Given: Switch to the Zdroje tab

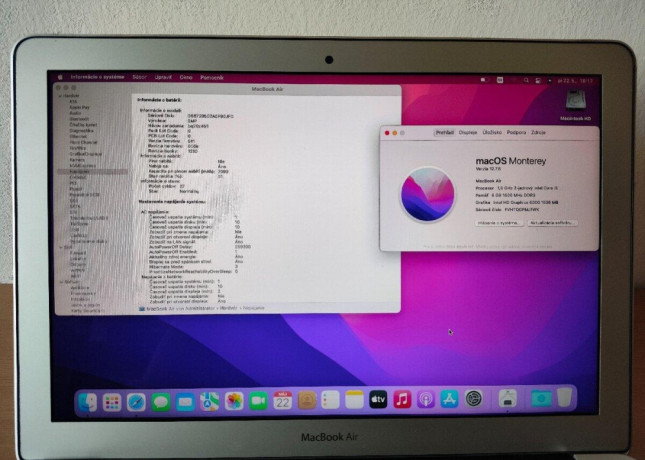Looking at the screenshot, I should click(538, 132).
